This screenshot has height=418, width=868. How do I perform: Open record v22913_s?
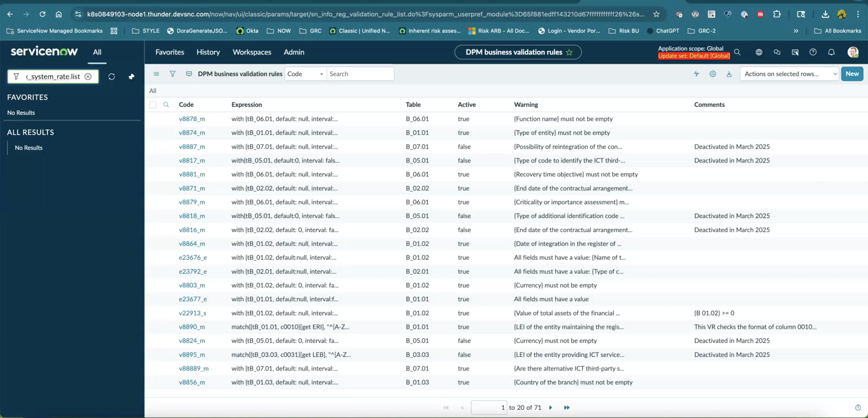click(192, 313)
